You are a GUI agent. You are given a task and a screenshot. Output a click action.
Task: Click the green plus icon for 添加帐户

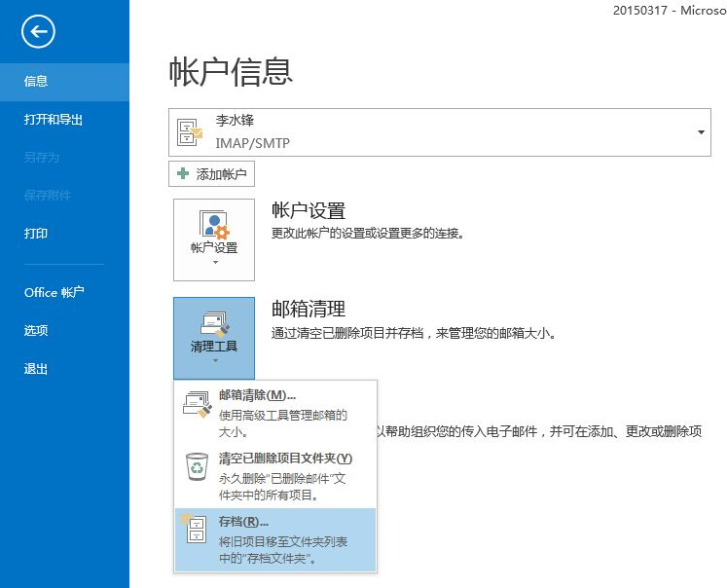[x=183, y=174]
